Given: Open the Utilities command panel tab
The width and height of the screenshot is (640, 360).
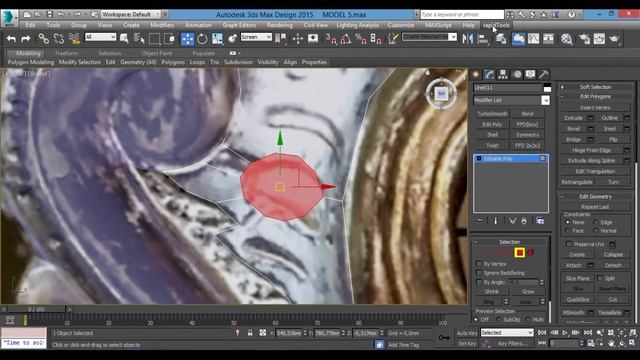Looking at the screenshot, I should tap(544, 74).
